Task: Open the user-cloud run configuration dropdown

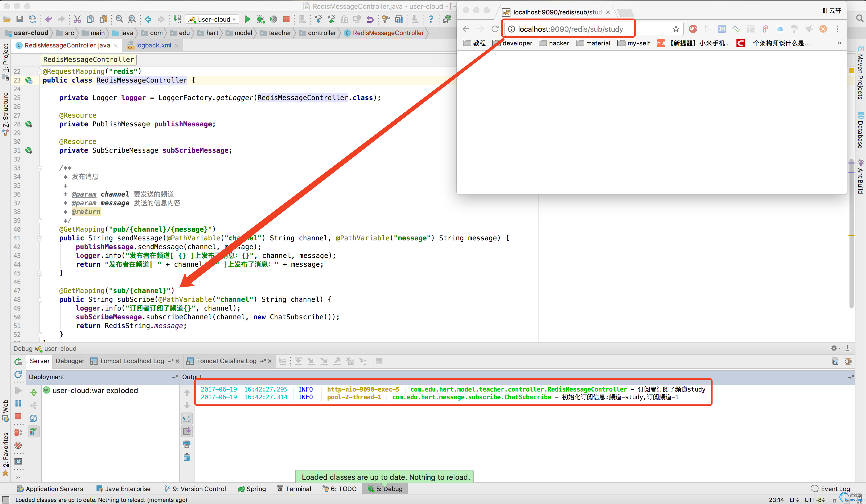Action: [212, 19]
